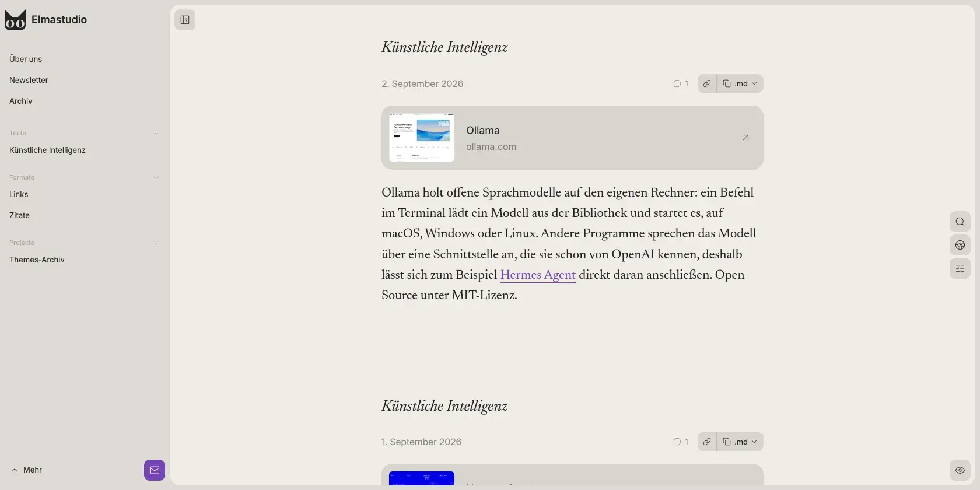Click the ollama.com URL text
The height and width of the screenshot is (490, 980).
coord(491,146)
